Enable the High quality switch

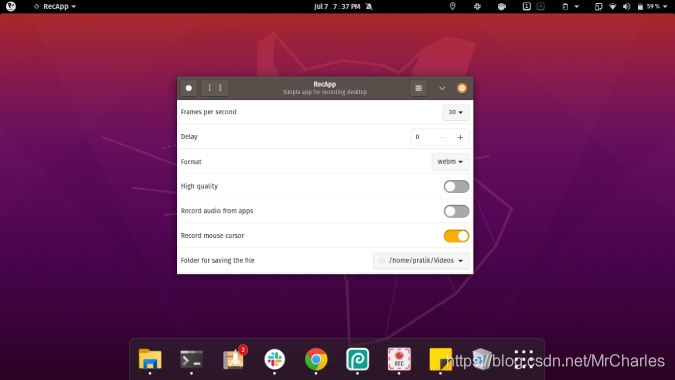(x=456, y=186)
